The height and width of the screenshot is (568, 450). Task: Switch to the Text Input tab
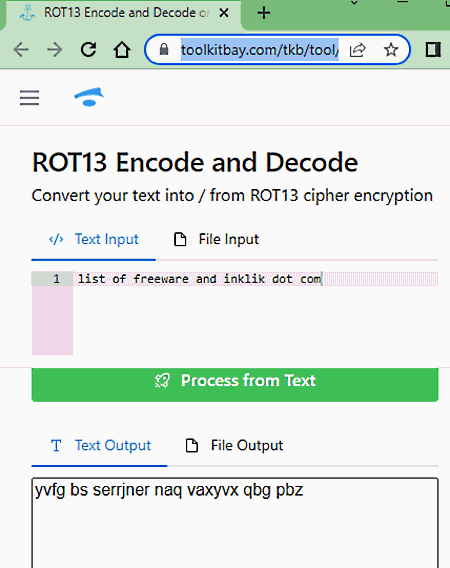coord(94,239)
